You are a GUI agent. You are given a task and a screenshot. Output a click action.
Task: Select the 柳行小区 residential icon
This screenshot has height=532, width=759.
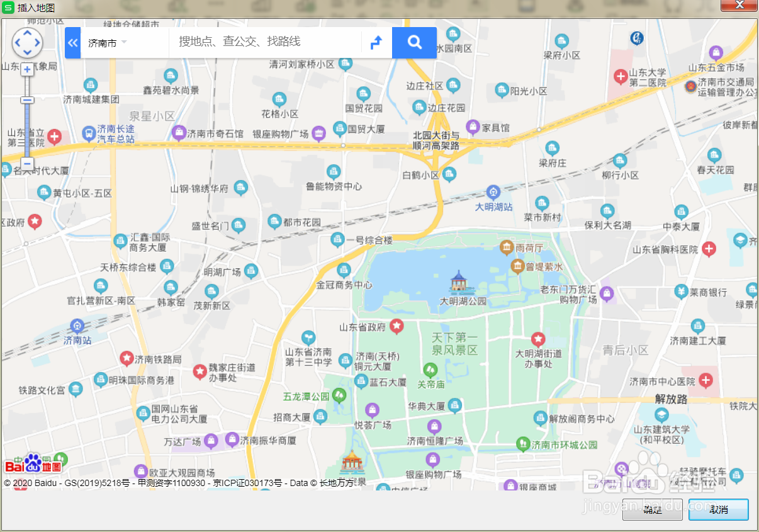(620, 161)
